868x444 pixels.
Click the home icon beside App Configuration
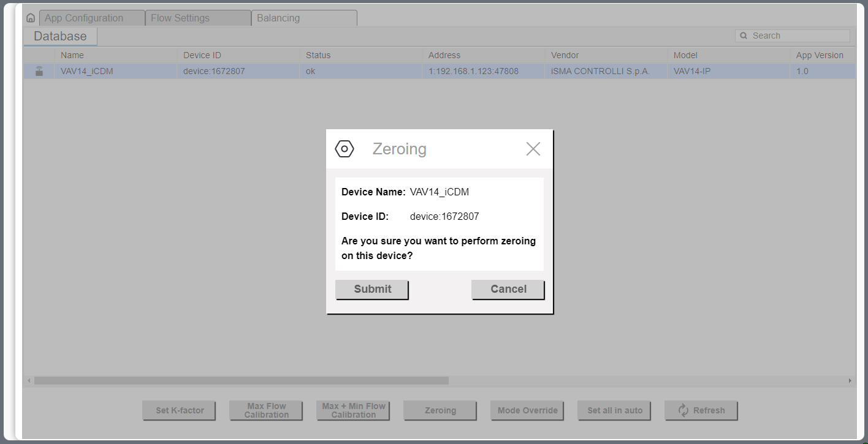pos(31,18)
